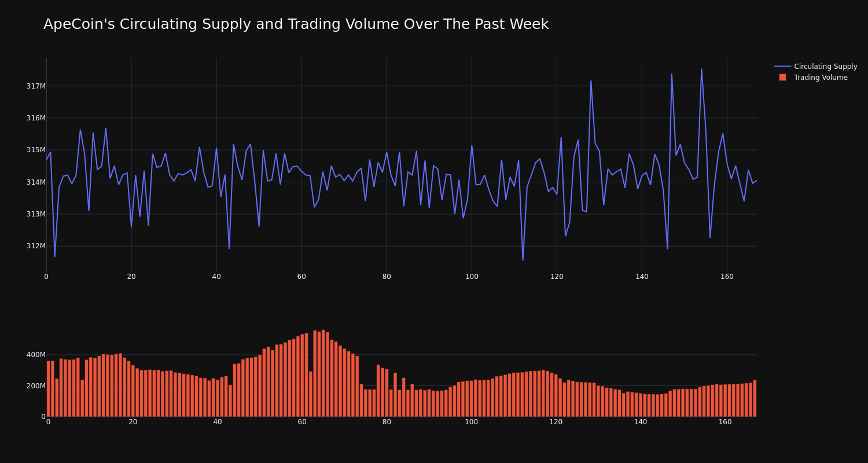Click the blue Circulating Supply legend line
This screenshot has height=463, width=868.
[782, 67]
